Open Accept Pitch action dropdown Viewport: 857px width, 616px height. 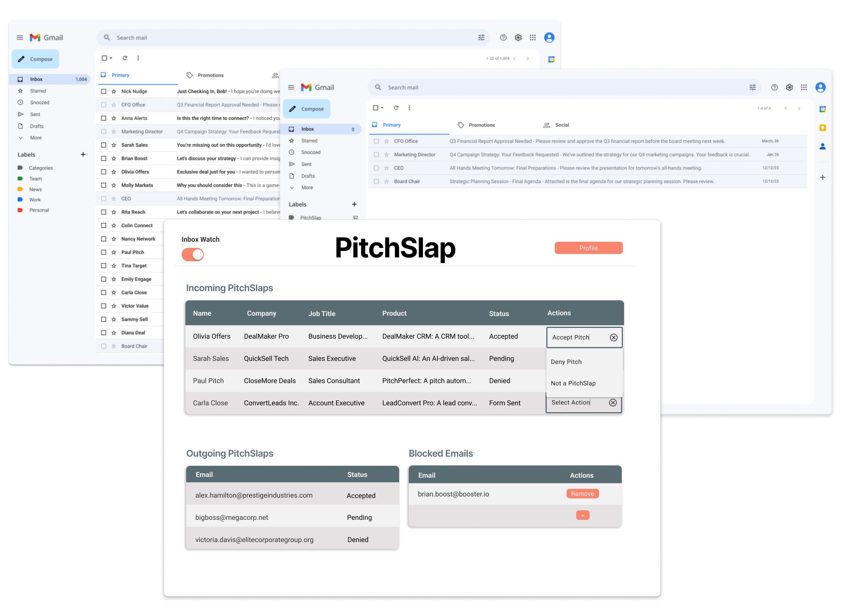584,337
